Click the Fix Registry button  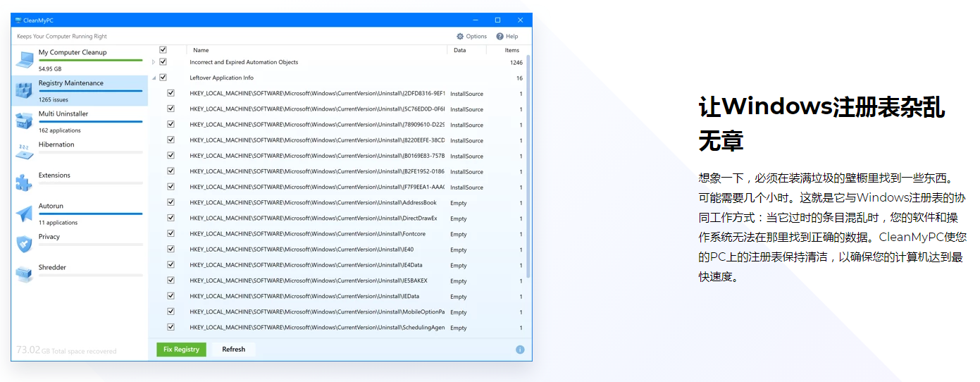(181, 350)
